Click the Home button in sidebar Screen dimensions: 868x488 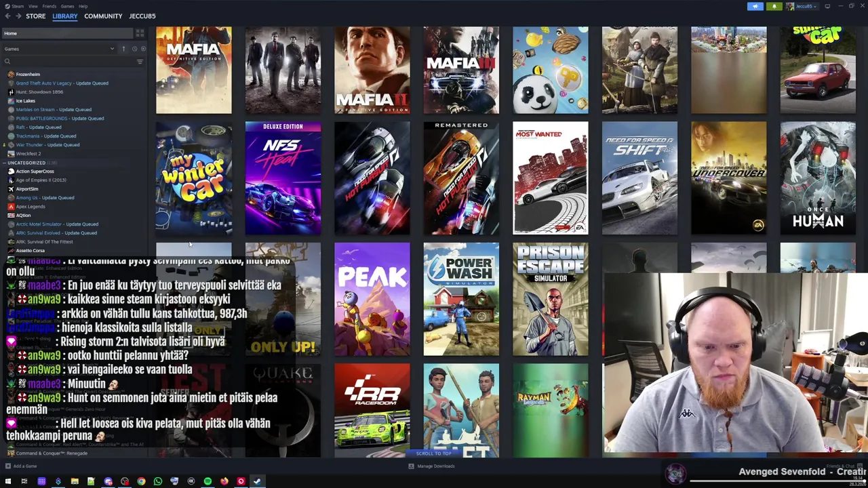[68, 33]
